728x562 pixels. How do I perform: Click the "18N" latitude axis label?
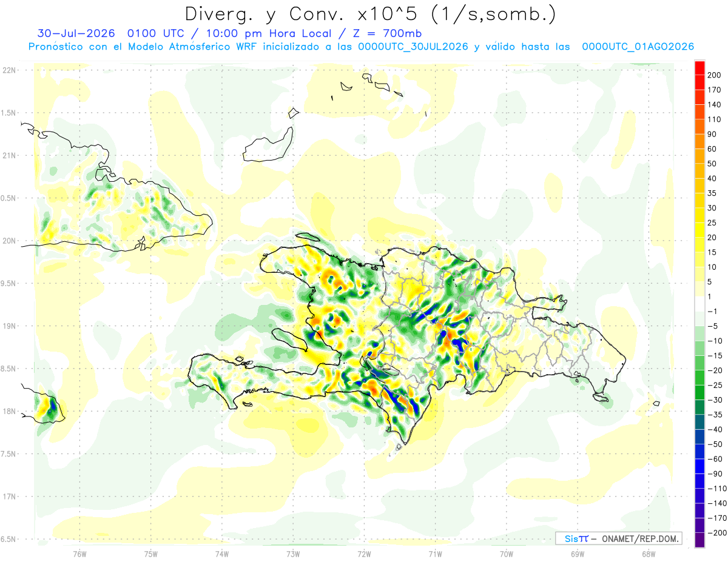tap(8, 411)
